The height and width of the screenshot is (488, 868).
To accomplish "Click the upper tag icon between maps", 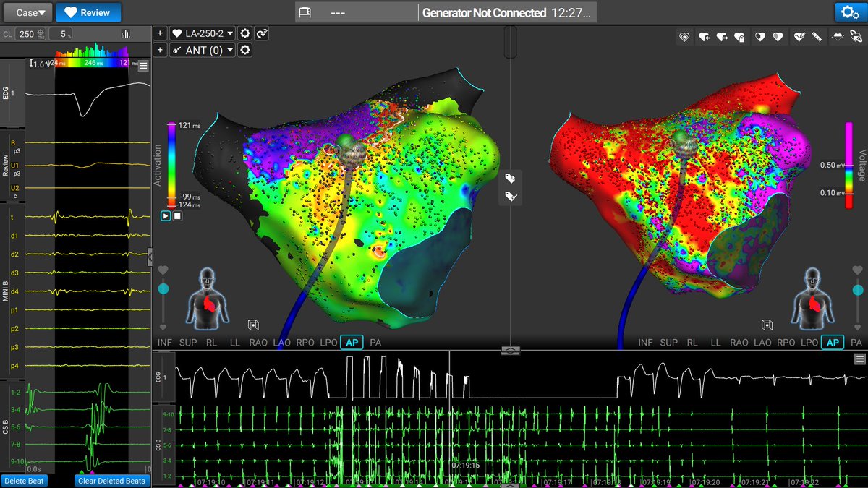I will 510,179.
